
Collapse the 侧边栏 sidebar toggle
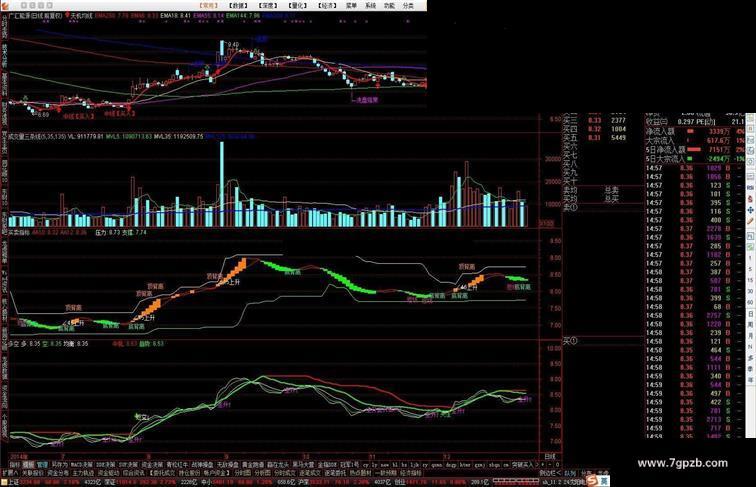[550, 473]
